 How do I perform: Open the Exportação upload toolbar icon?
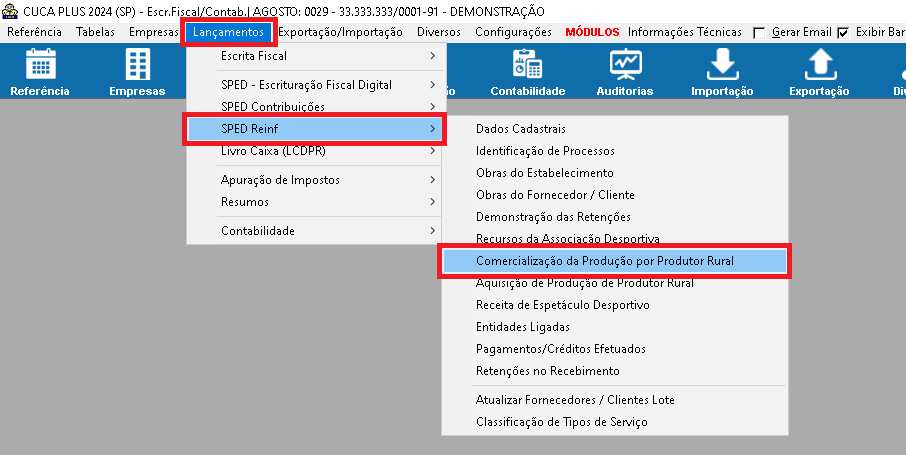(819, 72)
